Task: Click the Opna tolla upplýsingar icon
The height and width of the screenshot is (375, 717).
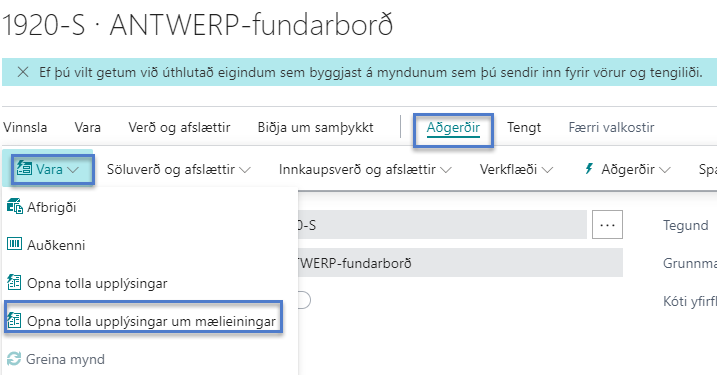Action: tap(14, 282)
